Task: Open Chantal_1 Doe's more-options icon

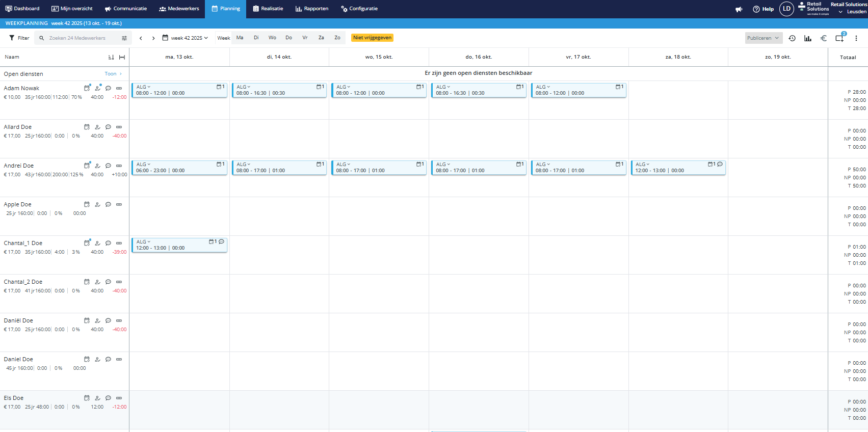Action: [x=119, y=243]
